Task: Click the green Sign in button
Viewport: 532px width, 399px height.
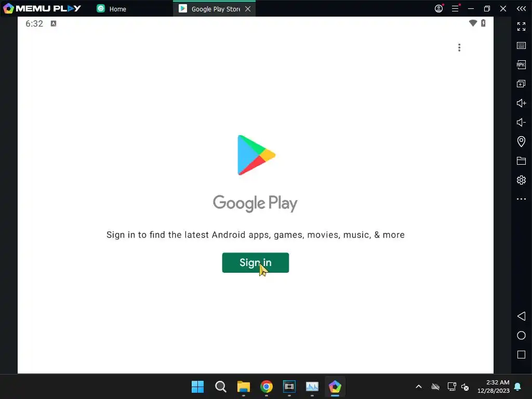Action: [256, 262]
